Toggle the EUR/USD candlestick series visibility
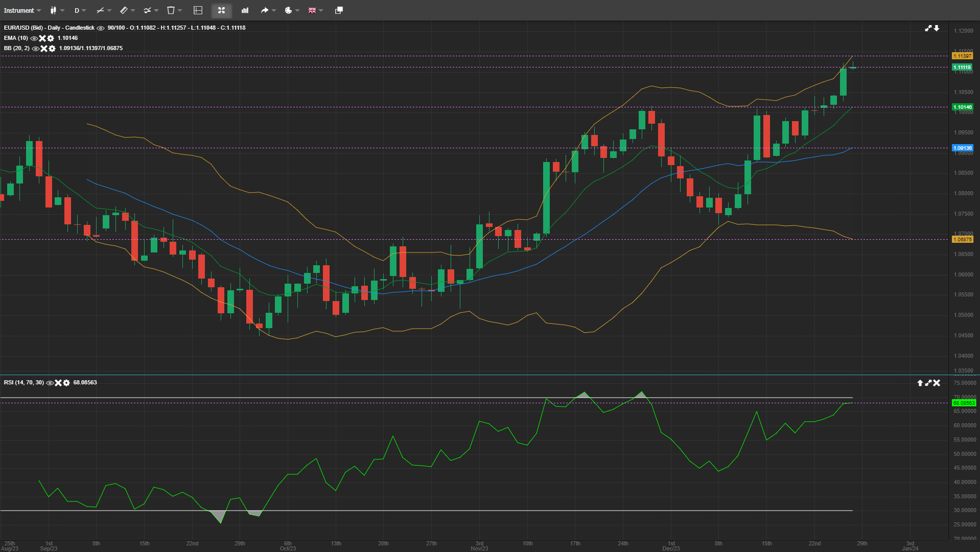980x552 pixels. (x=100, y=28)
